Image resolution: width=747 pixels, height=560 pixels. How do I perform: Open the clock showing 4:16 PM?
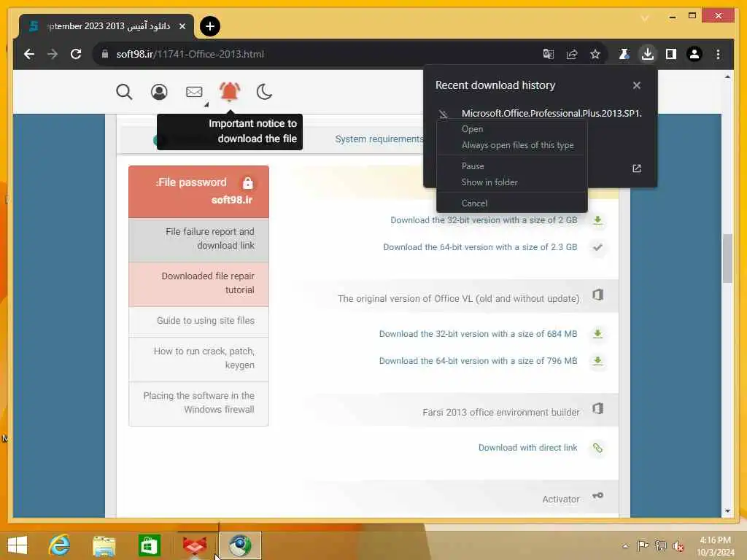pyautogui.click(x=715, y=546)
